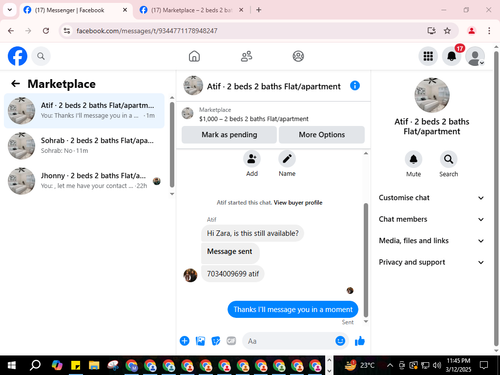500x375 pixels.
Task: Expand the Privacy and support section
Action: (x=431, y=262)
